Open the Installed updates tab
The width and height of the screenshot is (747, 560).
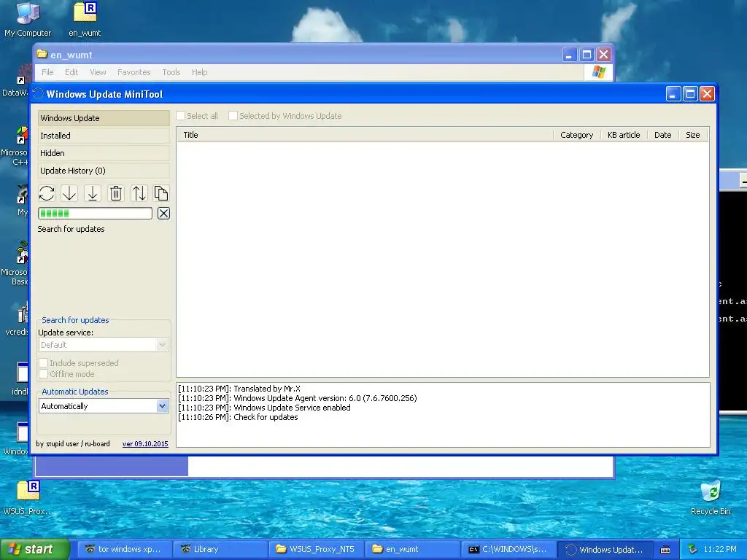coord(104,136)
